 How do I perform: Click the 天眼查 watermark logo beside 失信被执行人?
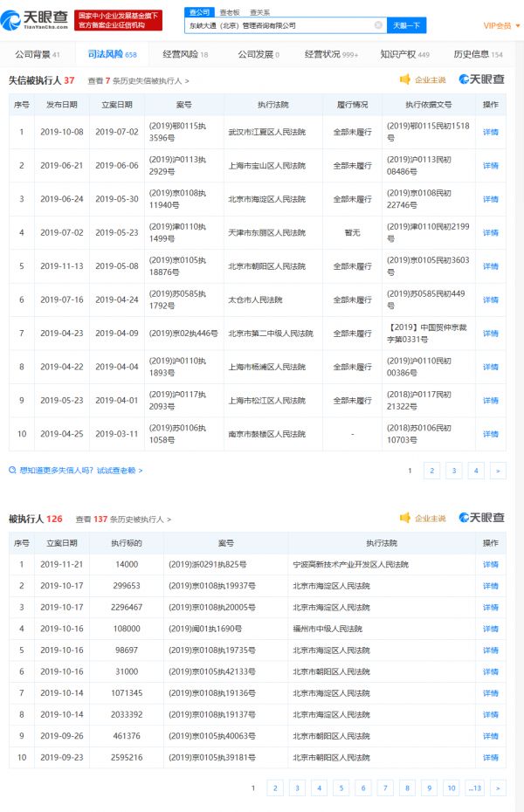click(x=482, y=79)
